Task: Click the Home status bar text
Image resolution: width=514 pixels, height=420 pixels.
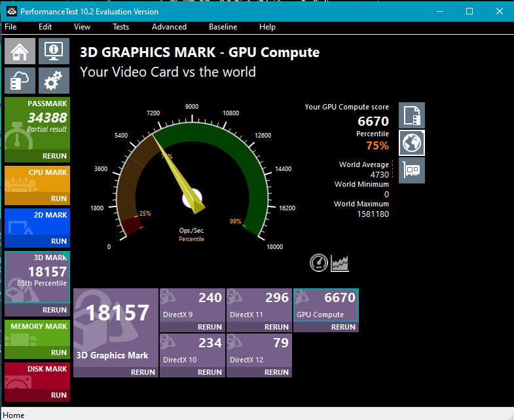Action: pos(14,415)
